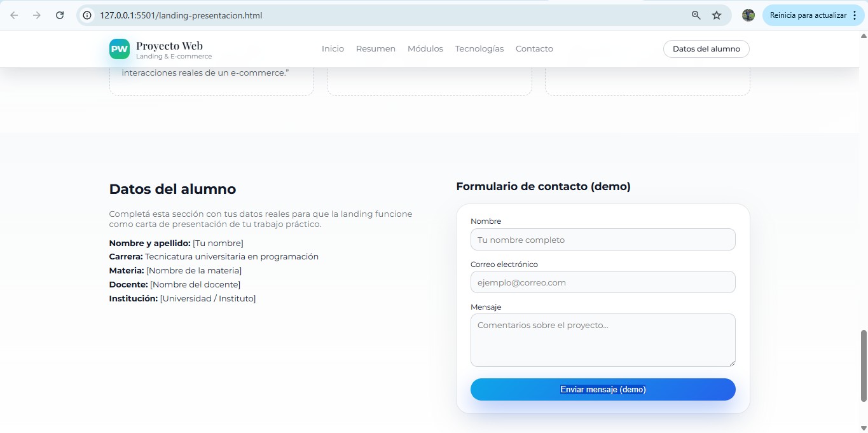Viewport: 868px width, 433px height.
Task: Click the browser back arrow
Action: point(13,15)
